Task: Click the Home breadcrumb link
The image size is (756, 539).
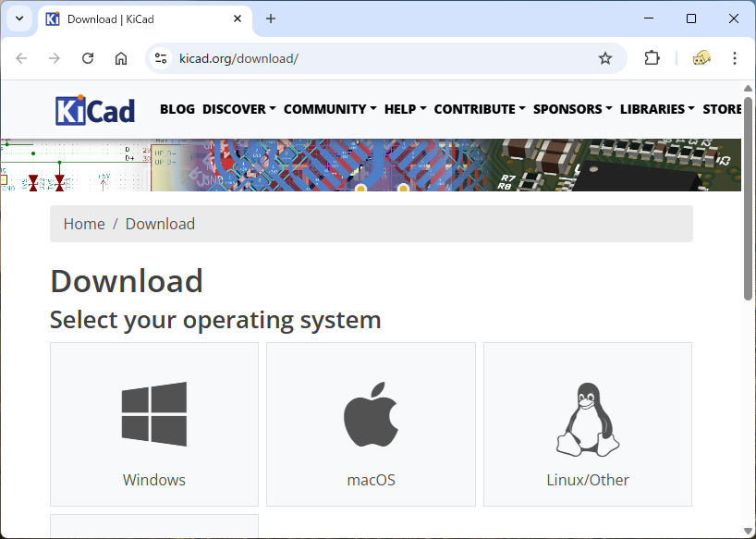Action: (x=84, y=224)
